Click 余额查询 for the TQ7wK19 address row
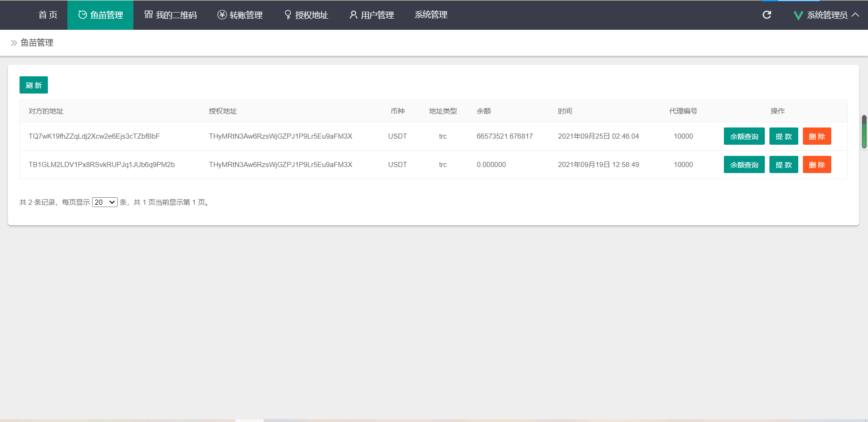Image resolution: width=868 pixels, height=422 pixels. pyautogui.click(x=744, y=136)
